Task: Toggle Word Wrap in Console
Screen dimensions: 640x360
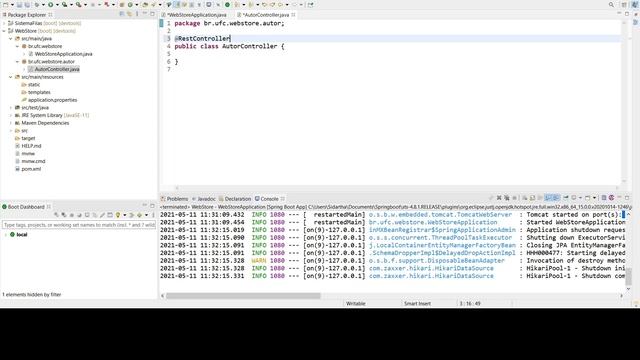Action: pos(540,198)
